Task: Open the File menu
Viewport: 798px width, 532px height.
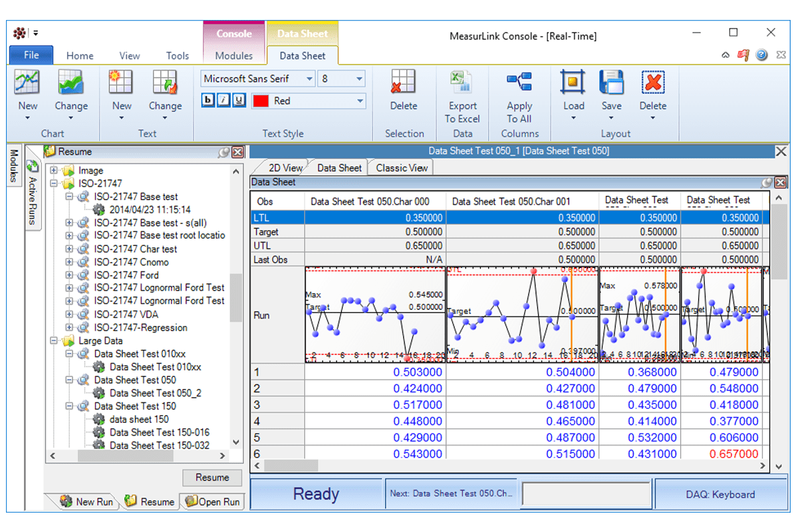Action: pyautogui.click(x=31, y=55)
